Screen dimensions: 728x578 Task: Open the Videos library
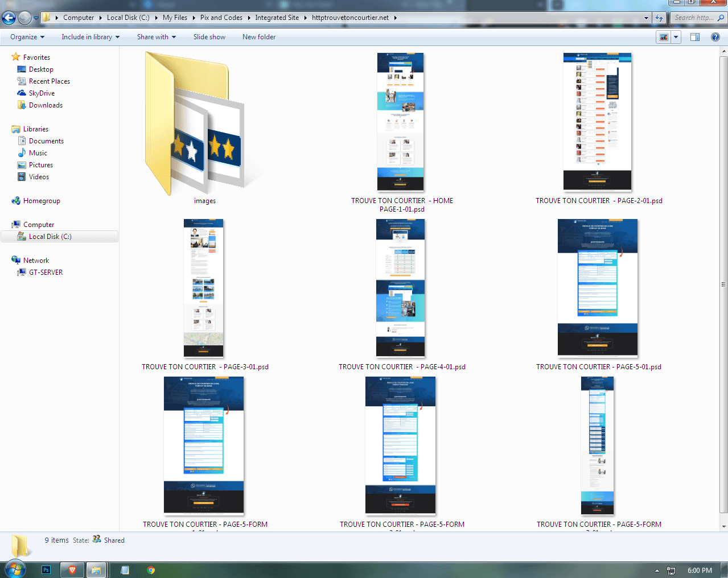[33, 177]
